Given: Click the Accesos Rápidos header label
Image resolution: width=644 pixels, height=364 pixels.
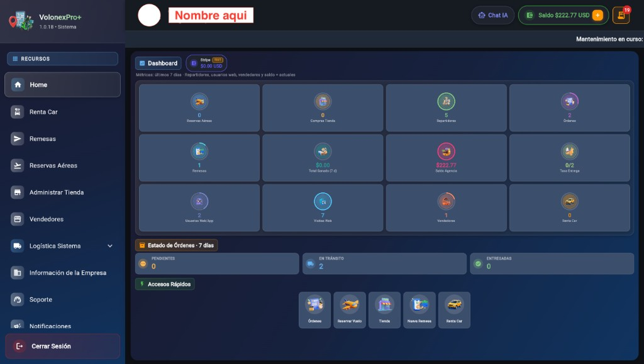Looking at the screenshot, I should pyautogui.click(x=165, y=284).
